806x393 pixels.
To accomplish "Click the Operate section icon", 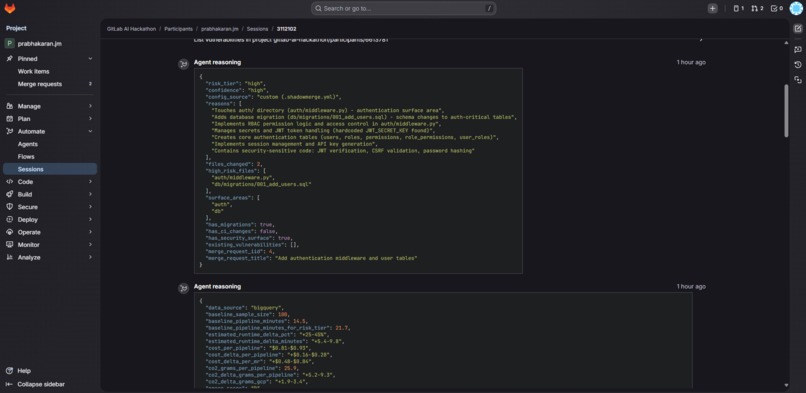I will 9,232.
